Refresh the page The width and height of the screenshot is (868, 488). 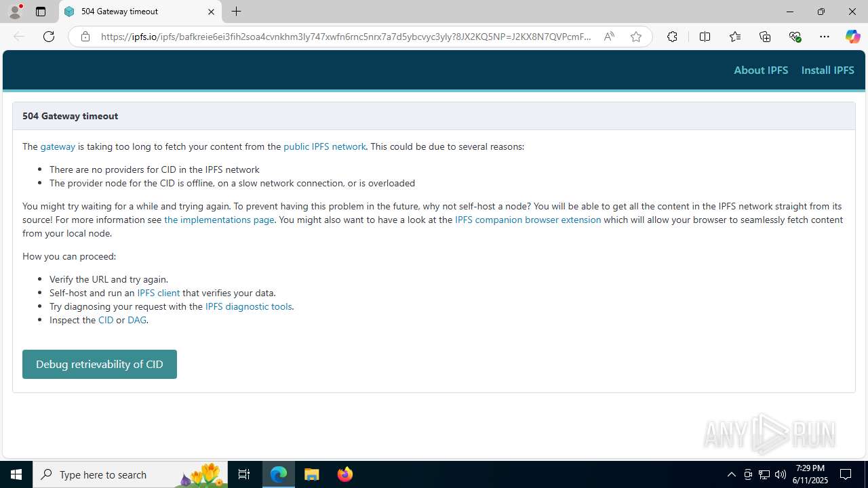pos(49,37)
